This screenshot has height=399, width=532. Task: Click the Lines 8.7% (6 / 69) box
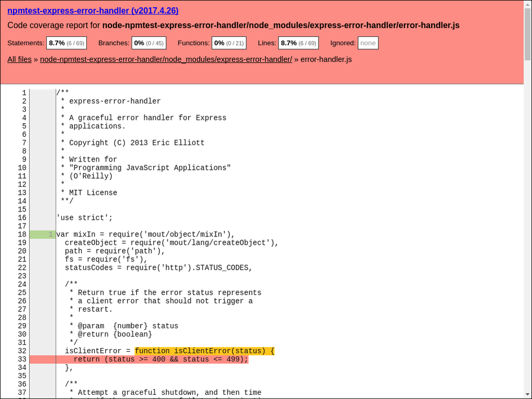(x=299, y=43)
